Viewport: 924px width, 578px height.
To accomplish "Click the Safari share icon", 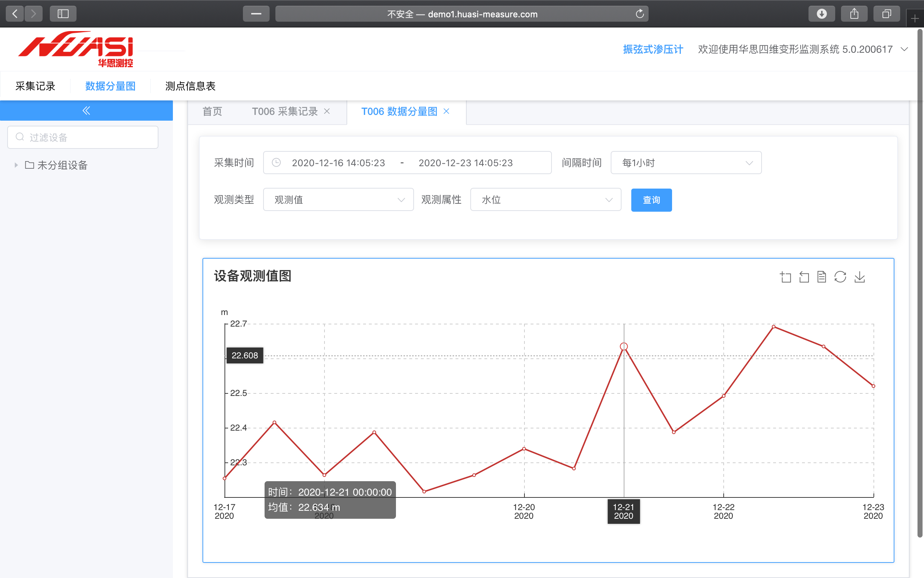I will [x=854, y=14].
